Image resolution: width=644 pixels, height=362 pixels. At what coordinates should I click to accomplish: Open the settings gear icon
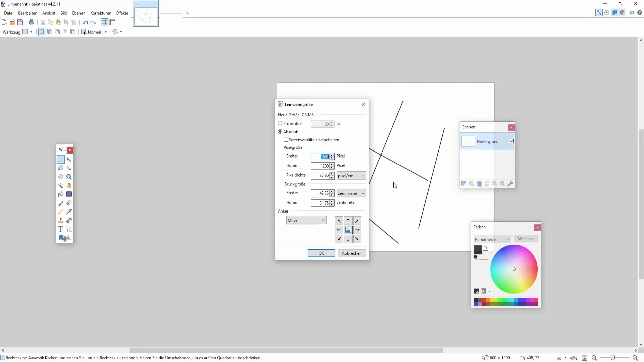pyautogui.click(x=632, y=13)
